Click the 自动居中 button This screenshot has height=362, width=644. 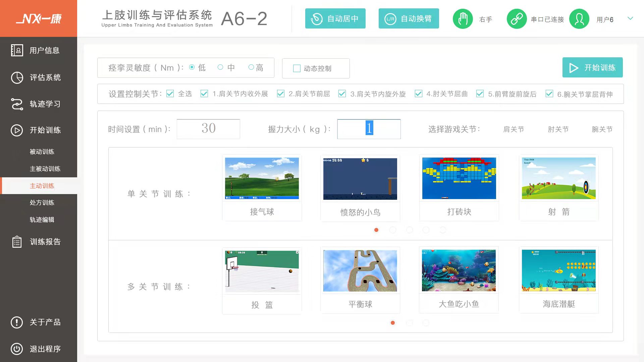pyautogui.click(x=335, y=18)
